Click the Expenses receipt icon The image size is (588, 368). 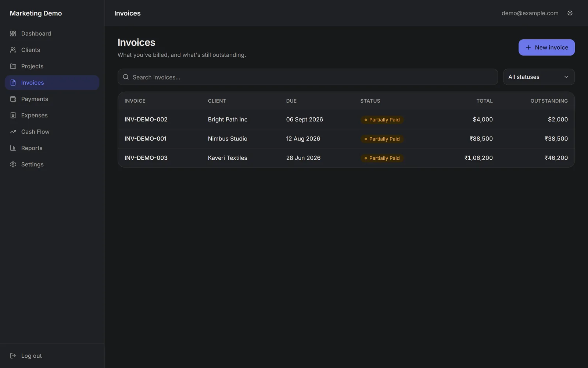click(x=13, y=115)
